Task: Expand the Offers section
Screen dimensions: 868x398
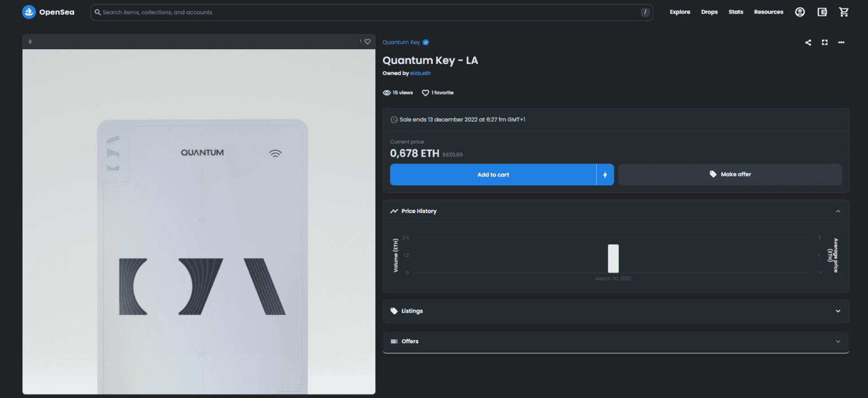Action: pos(838,341)
